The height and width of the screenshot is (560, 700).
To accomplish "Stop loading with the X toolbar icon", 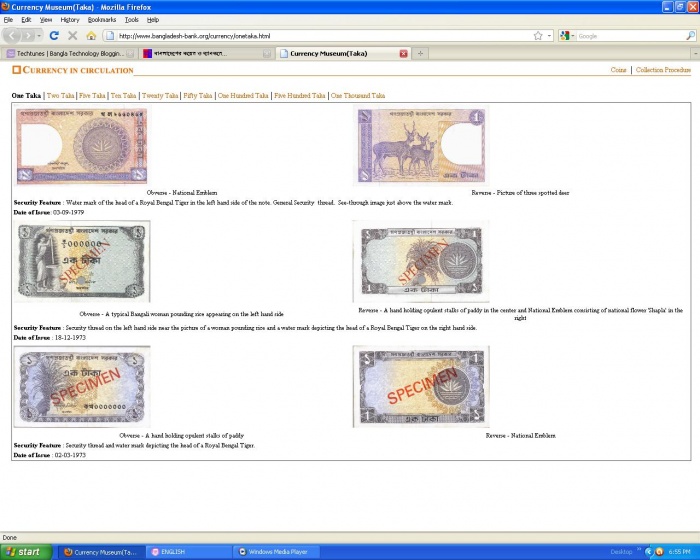I will [x=72, y=36].
